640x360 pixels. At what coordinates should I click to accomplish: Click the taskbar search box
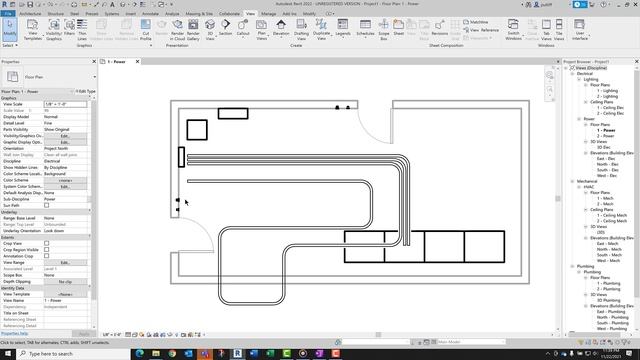tap(73, 353)
